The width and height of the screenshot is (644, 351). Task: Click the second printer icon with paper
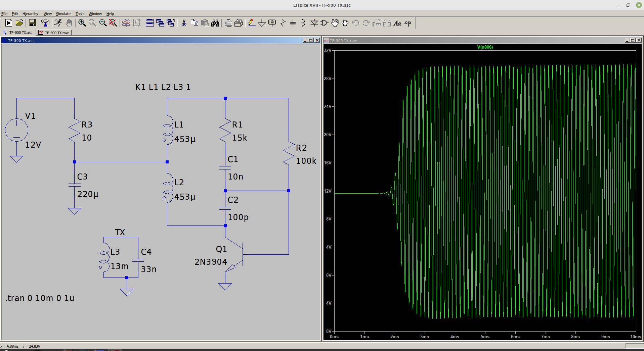point(239,23)
